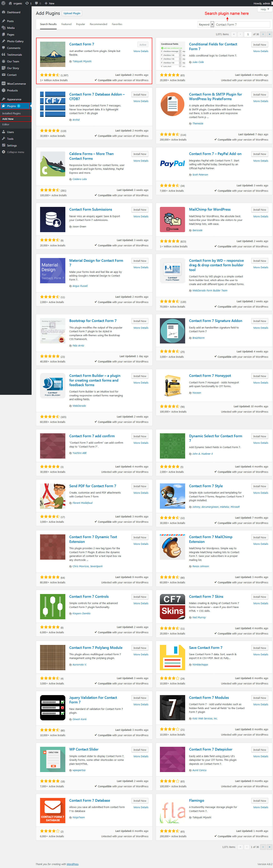The height and width of the screenshot is (868, 273).
Task: Install Contact Form 7 Honeypot
Action: pyautogui.click(x=260, y=376)
